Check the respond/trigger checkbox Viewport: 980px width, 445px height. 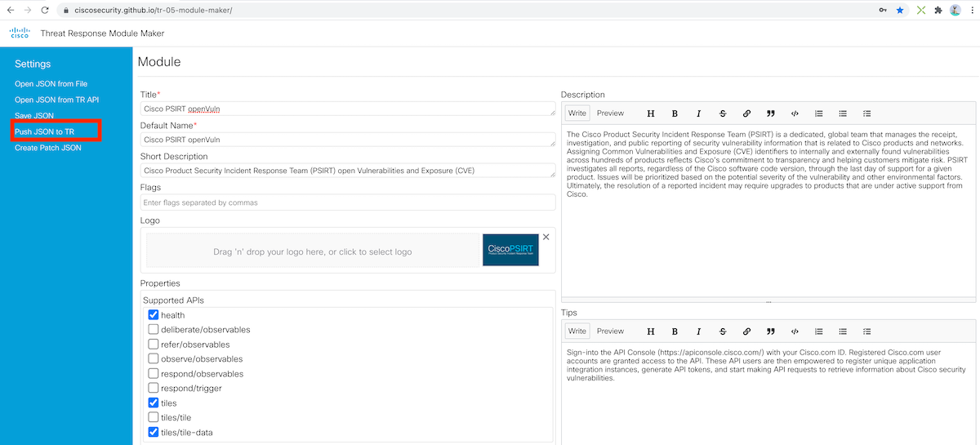pos(154,389)
